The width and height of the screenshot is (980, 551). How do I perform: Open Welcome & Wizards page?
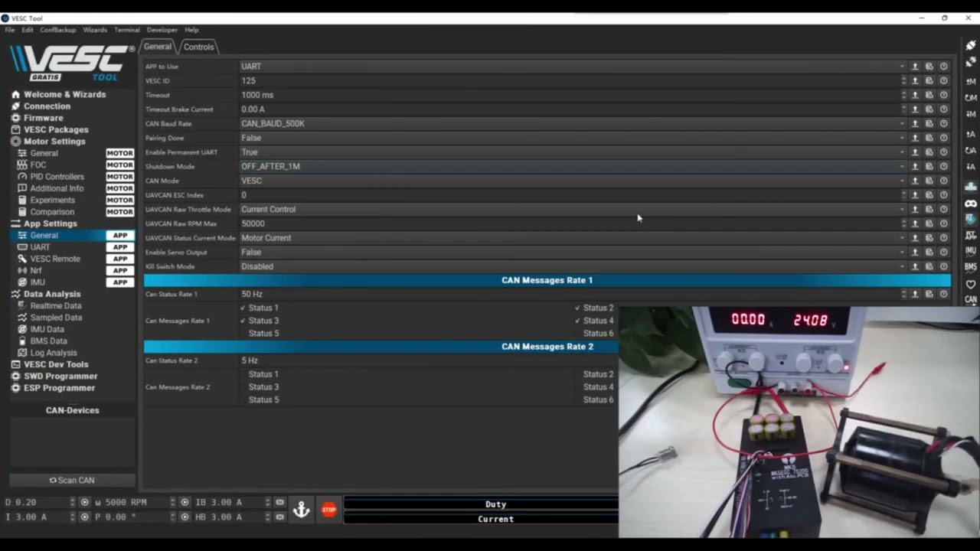pyautogui.click(x=64, y=94)
